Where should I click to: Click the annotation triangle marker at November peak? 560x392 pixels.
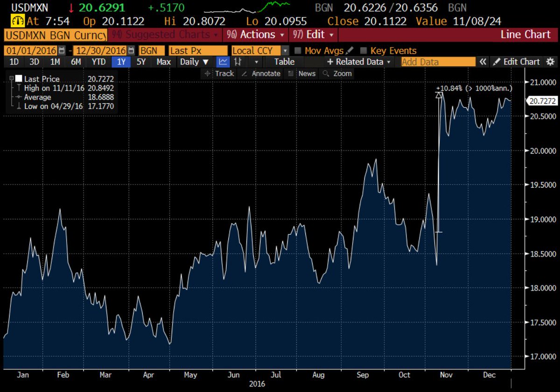439,95
